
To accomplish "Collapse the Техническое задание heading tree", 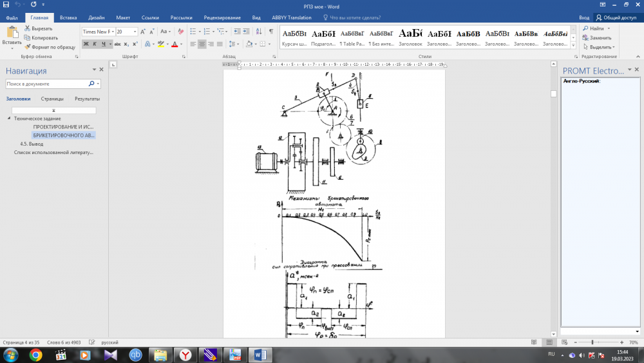I will (9, 119).
